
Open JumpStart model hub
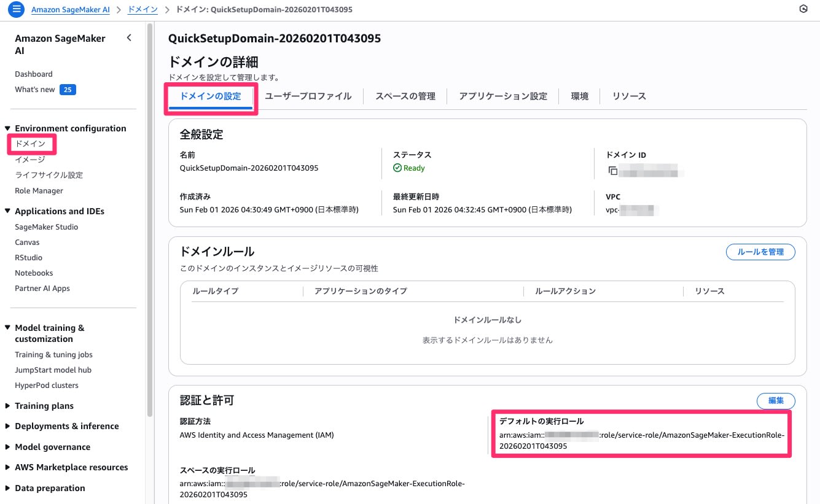pyautogui.click(x=53, y=370)
